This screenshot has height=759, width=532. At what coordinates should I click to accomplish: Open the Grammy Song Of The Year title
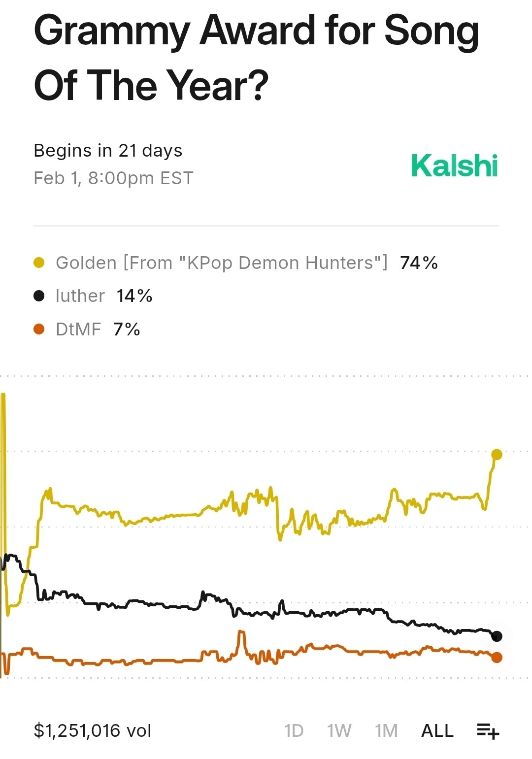pyautogui.click(x=256, y=58)
